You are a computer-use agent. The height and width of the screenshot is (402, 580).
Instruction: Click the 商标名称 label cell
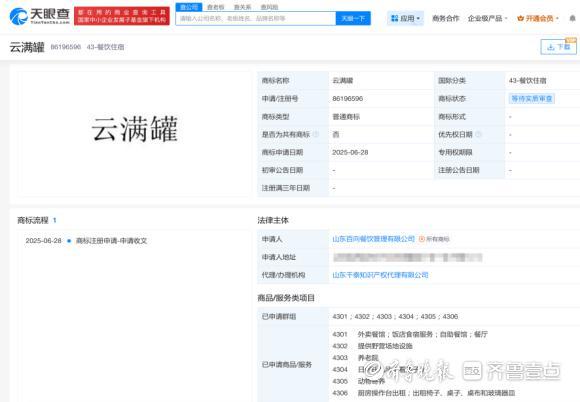tap(293, 80)
